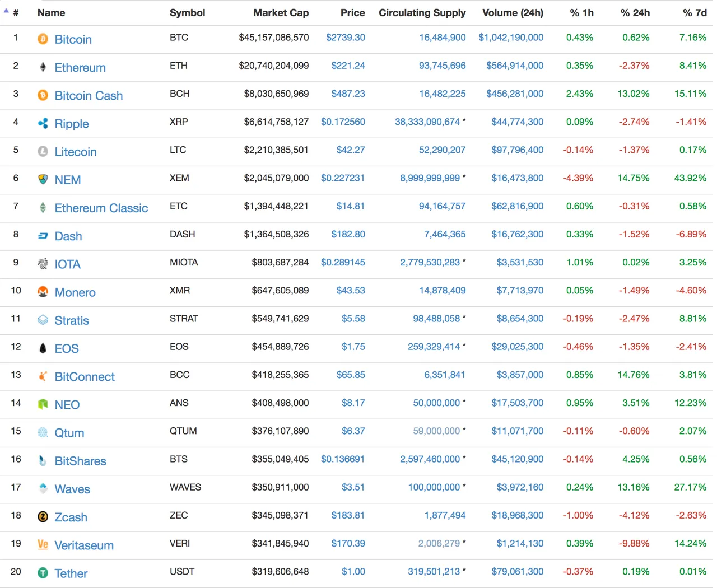This screenshot has width=717, height=588.
Task: Click the IOTA logo icon
Action: 43,264
